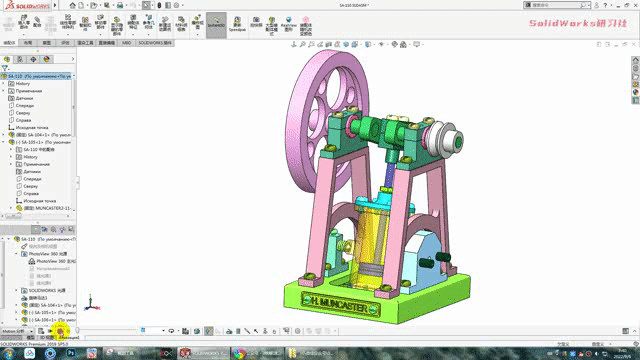Open the Help question mark menu
This screenshot has height=360, width=640.
tap(605, 5)
